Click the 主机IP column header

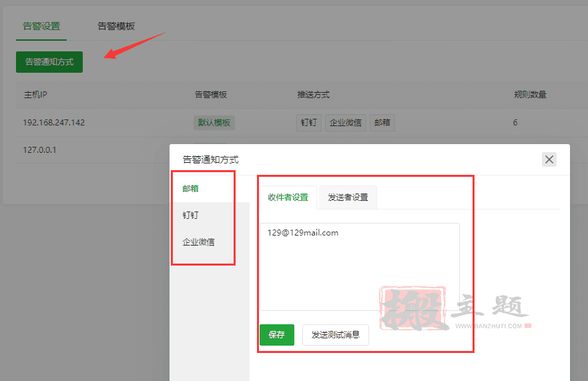[35, 95]
